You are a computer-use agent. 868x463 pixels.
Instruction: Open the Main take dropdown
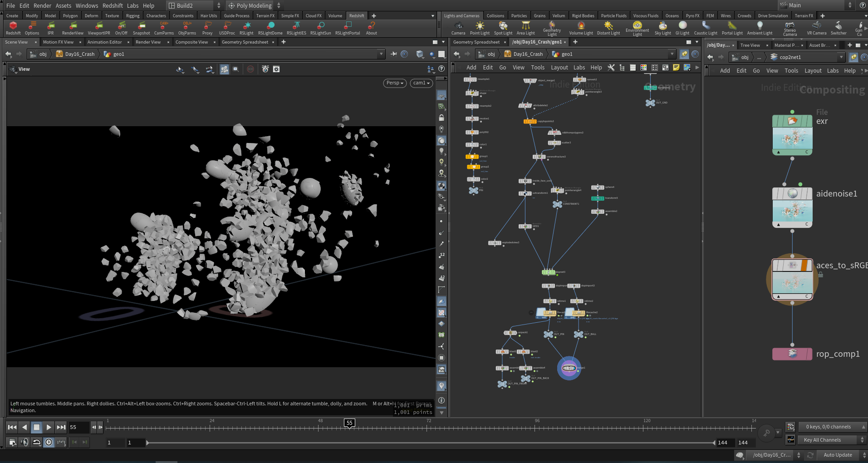click(x=816, y=5)
